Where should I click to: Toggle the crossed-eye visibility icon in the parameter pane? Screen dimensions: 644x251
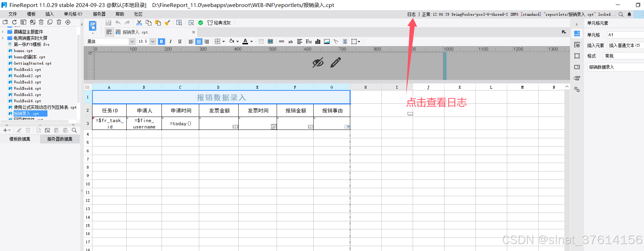pyautogui.click(x=318, y=63)
